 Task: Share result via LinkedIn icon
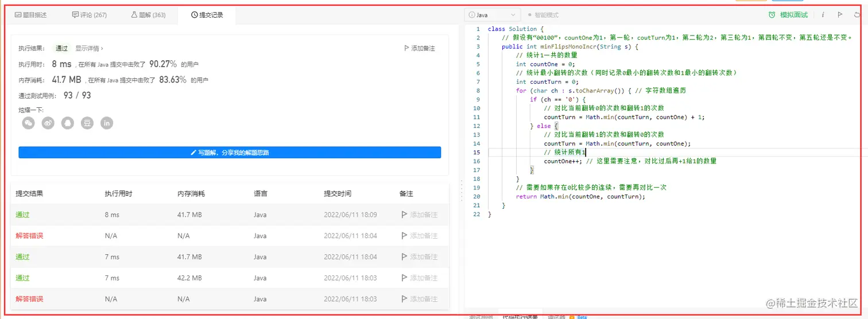coord(107,123)
